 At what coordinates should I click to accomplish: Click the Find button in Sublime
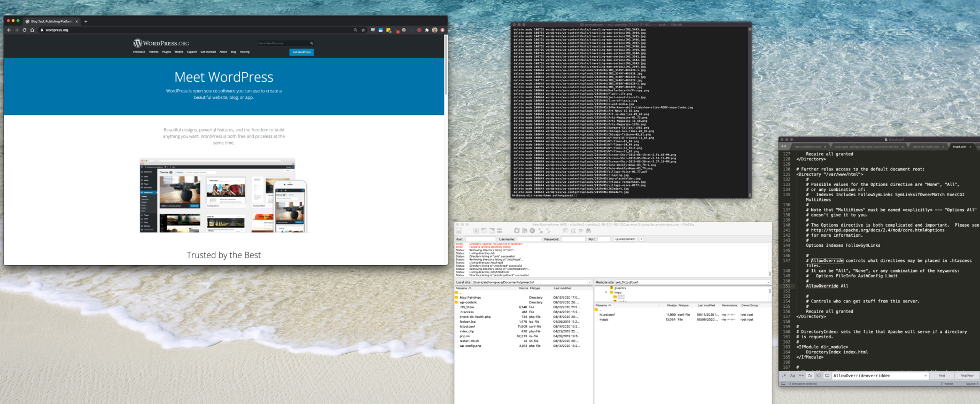pyautogui.click(x=942, y=376)
